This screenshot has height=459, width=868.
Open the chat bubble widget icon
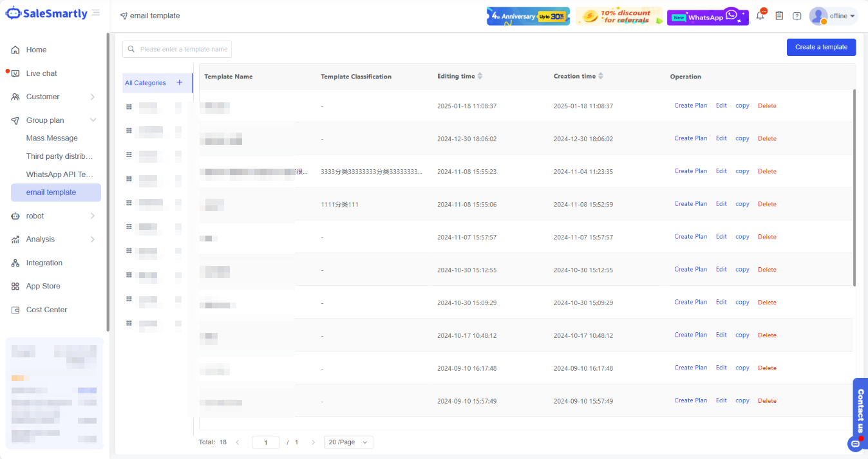point(855,444)
